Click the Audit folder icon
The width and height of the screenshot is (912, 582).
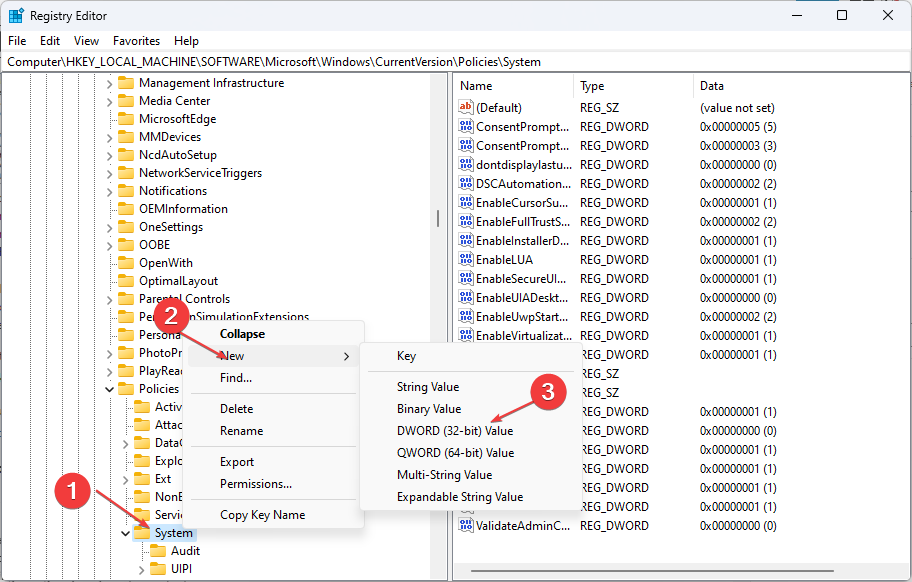coord(158,551)
